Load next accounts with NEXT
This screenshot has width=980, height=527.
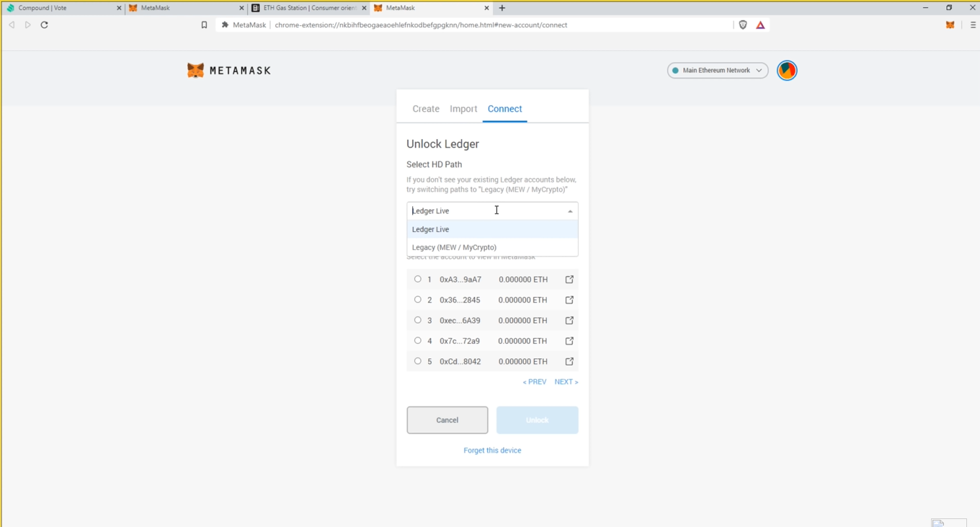tap(566, 382)
